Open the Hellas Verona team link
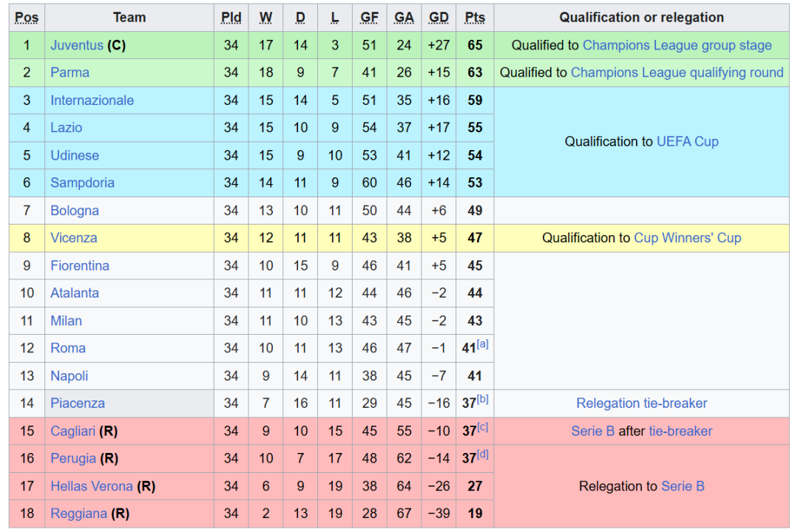 click(x=92, y=486)
